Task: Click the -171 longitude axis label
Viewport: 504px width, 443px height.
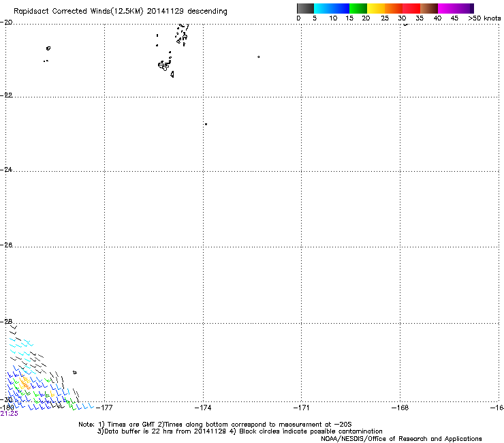Action: coord(302,408)
